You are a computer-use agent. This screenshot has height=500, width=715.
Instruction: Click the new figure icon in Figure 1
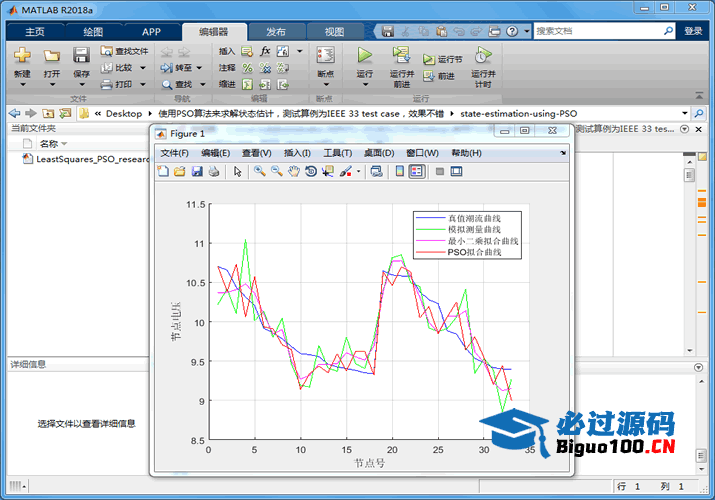click(x=163, y=171)
